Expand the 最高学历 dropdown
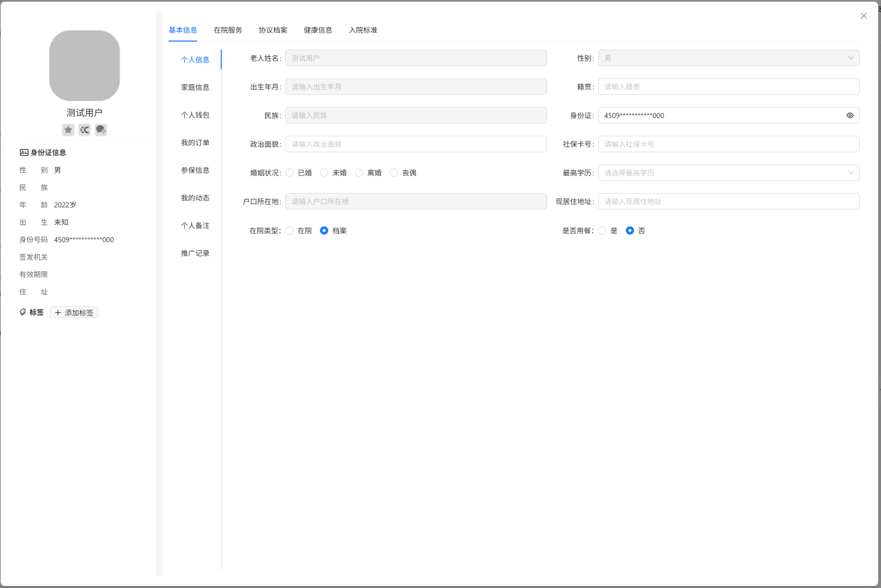 [x=728, y=173]
